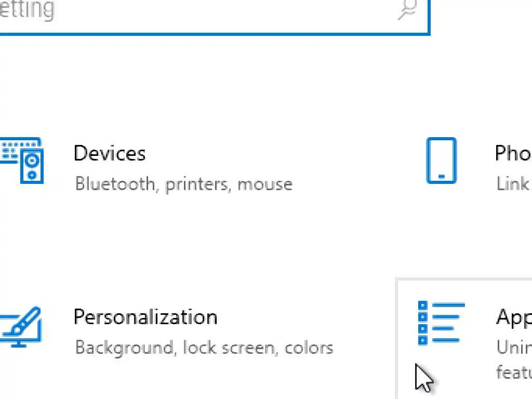Click the "featu" description line under Apps
The width and height of the screenshot is (532, 399).
click(x=514, y=372)
